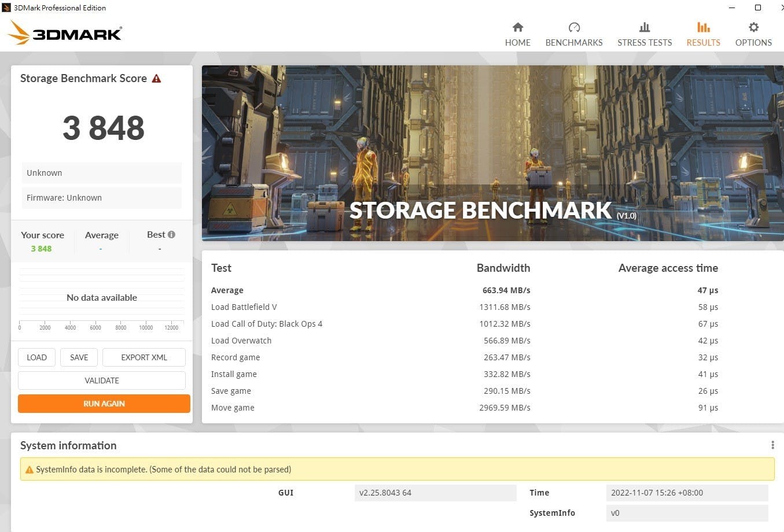784x532 pixels.
Task: Click the Save game row label
Action: point(231,391)
